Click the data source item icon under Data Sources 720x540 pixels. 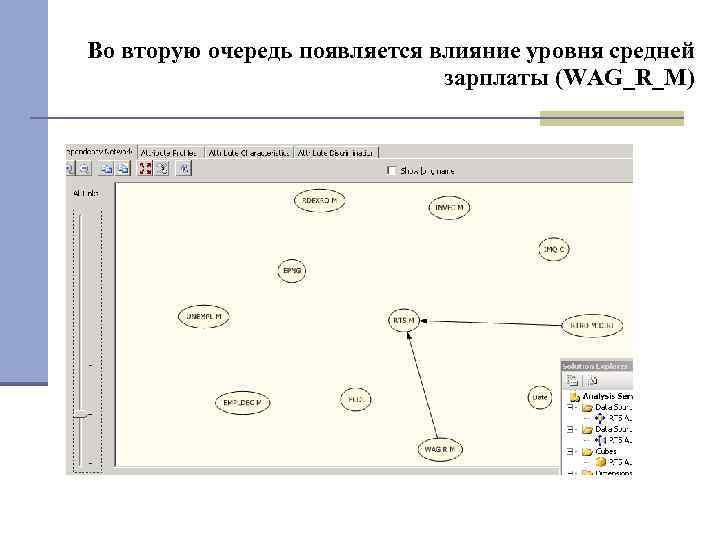point(600,418)
